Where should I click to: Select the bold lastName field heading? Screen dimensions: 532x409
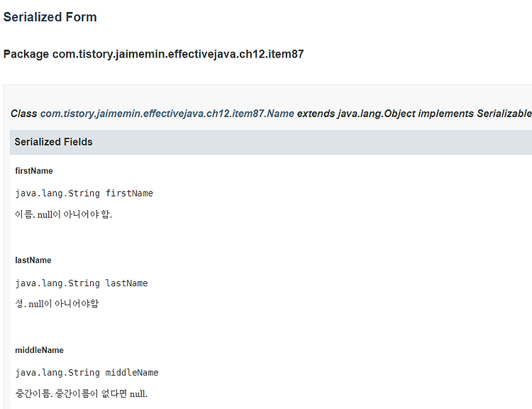[x=33, y=261]
